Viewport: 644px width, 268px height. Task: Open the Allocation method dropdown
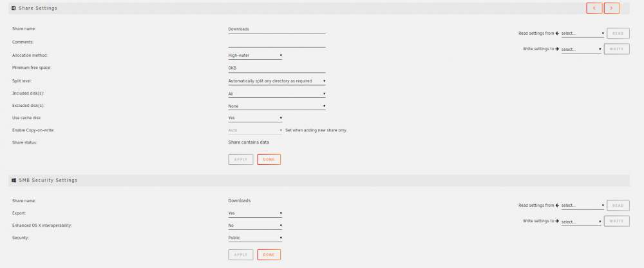[255, 55]
